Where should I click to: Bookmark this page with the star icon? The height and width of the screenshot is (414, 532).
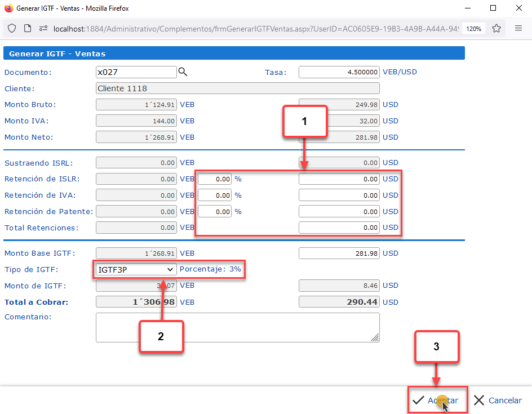[x=496, y=28]
